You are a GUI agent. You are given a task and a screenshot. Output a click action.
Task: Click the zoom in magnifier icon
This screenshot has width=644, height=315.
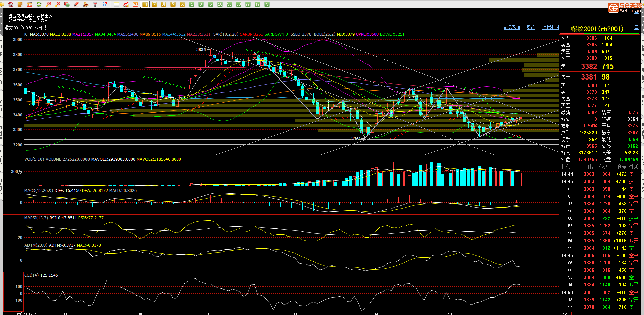(x=49, y=4)
